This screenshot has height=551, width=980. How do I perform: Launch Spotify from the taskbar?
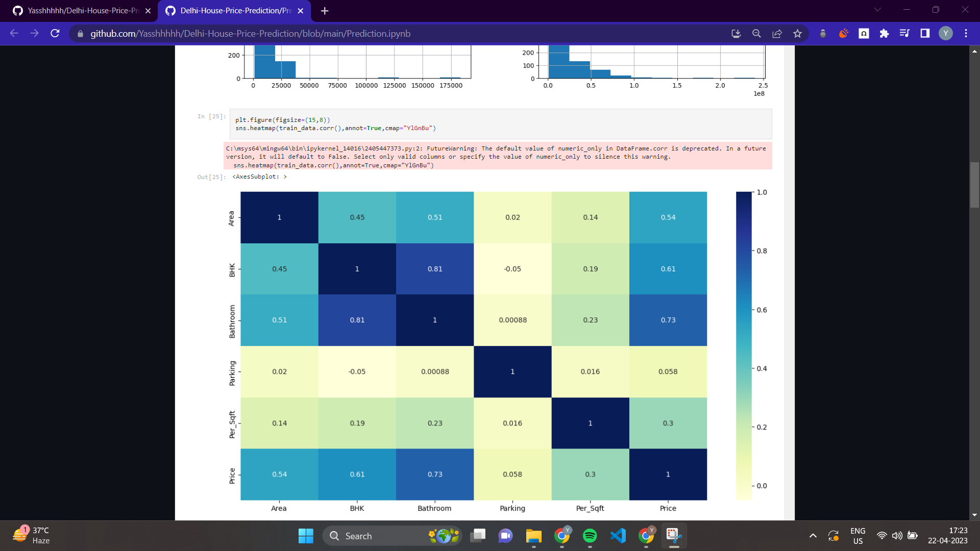[x=590, y=536]
